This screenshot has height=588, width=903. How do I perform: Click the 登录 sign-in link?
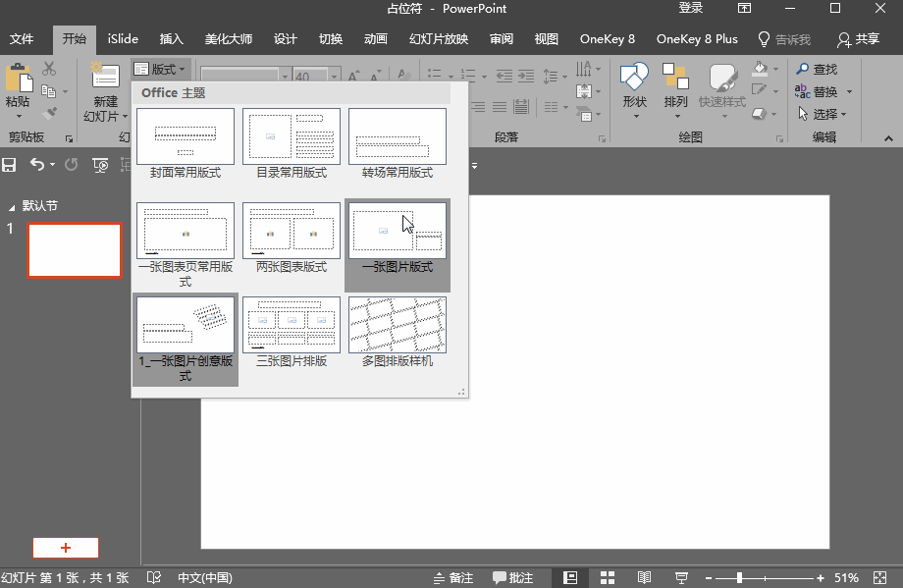(690, 8)
